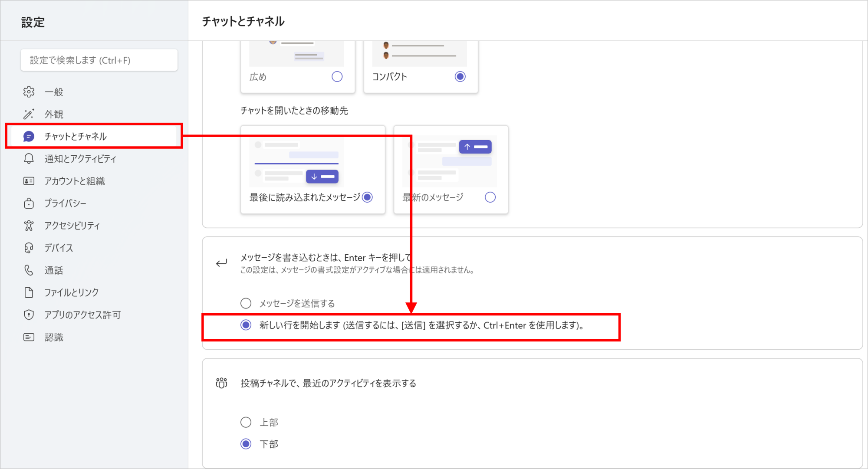Open the ファイルとリンク settings section

click(x=72, y=293)
